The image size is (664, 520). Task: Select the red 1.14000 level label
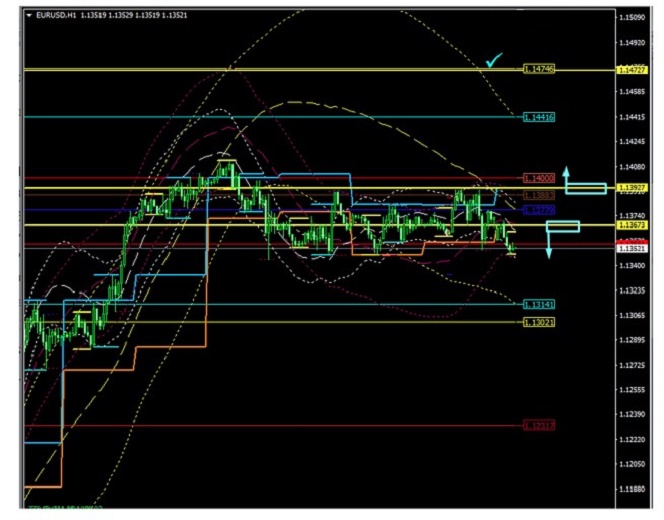click(539, 178)
